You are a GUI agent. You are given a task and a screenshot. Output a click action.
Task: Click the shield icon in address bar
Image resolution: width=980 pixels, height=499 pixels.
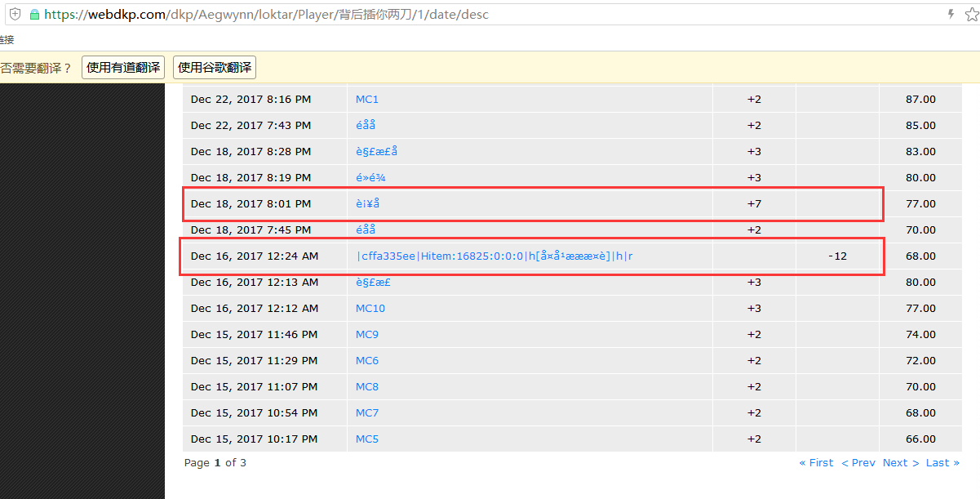click(x=15, y=15)
